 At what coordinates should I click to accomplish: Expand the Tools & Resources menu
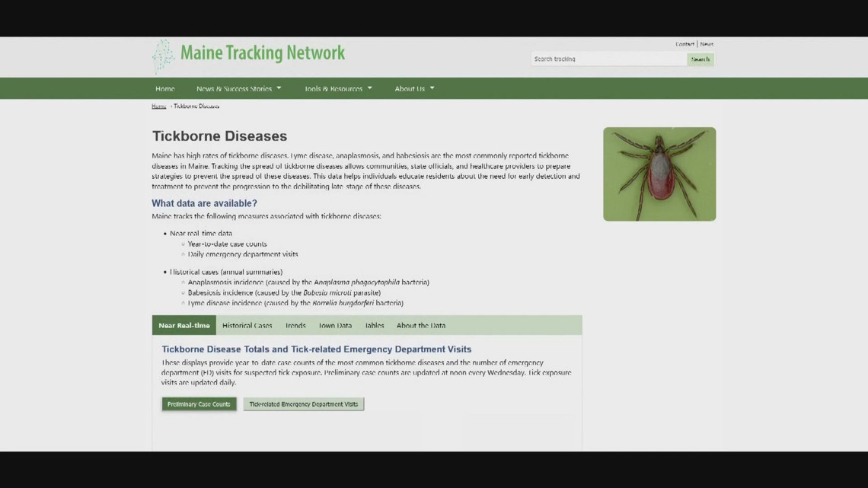coord(336,88)
